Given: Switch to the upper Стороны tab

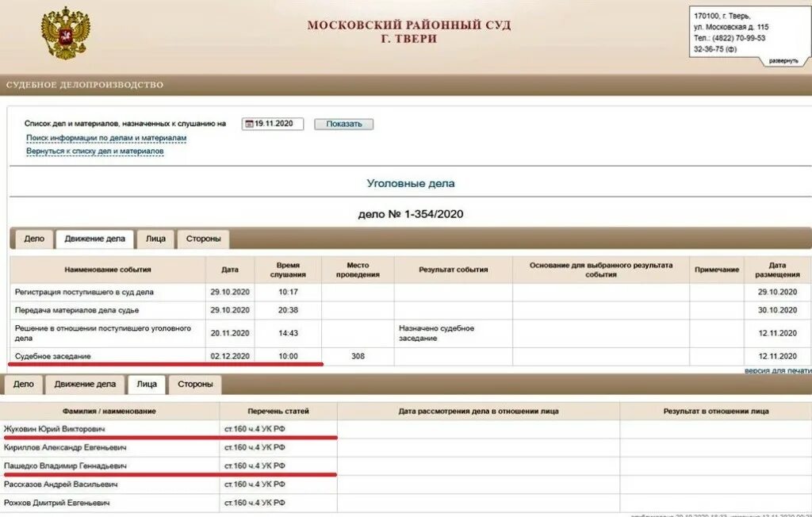Looking at the screenshot, I should 204,239.
